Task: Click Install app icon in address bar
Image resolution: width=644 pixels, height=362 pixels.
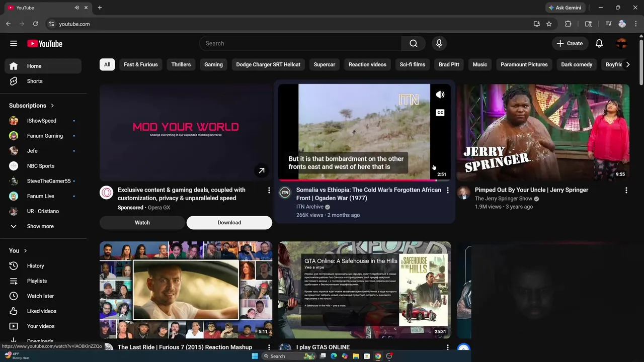Action: [x=537, y=24]
